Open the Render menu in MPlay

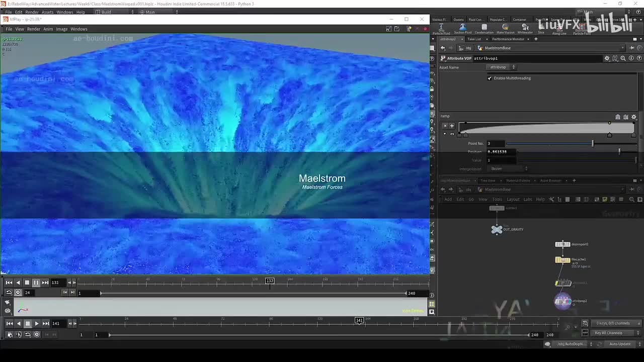(33, 29)
